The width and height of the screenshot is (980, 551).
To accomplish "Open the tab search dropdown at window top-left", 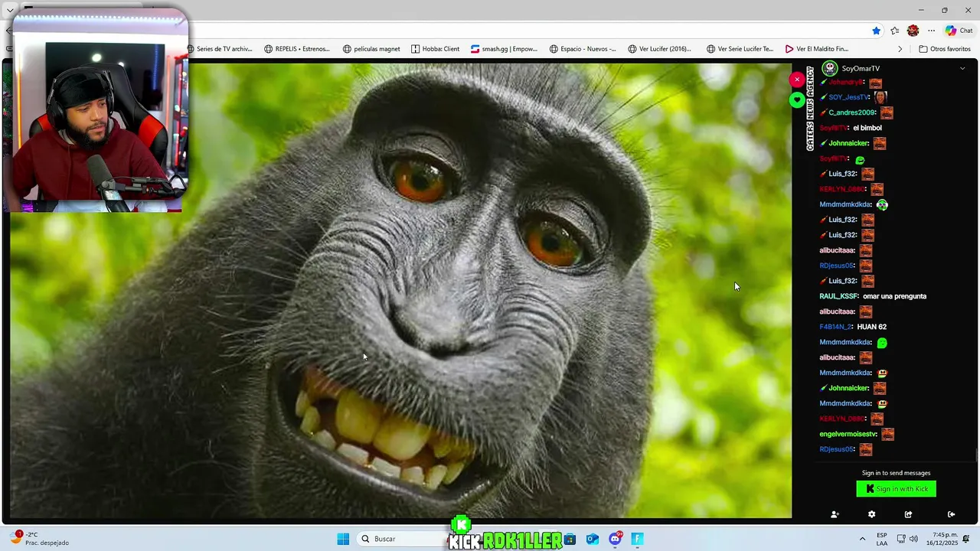I will (10, 10).
